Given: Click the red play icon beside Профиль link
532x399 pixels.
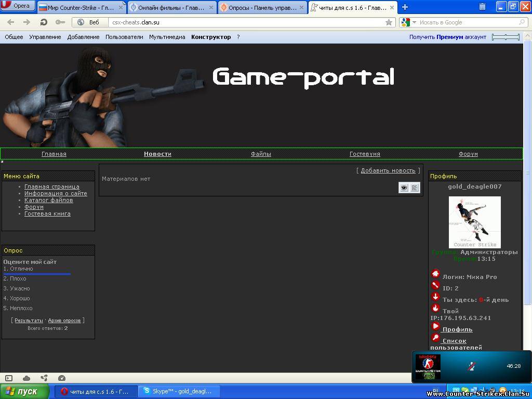Looking at the screenshot, I should pyautogui.click(x=435, y=326).
